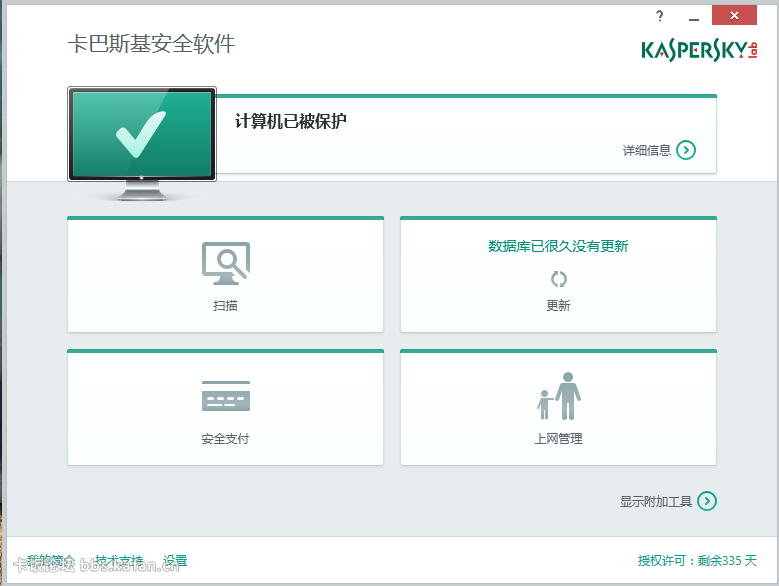Open 上网管理 parental control figures icon
The height and width of the screenshot is (586, 779).
558,396
